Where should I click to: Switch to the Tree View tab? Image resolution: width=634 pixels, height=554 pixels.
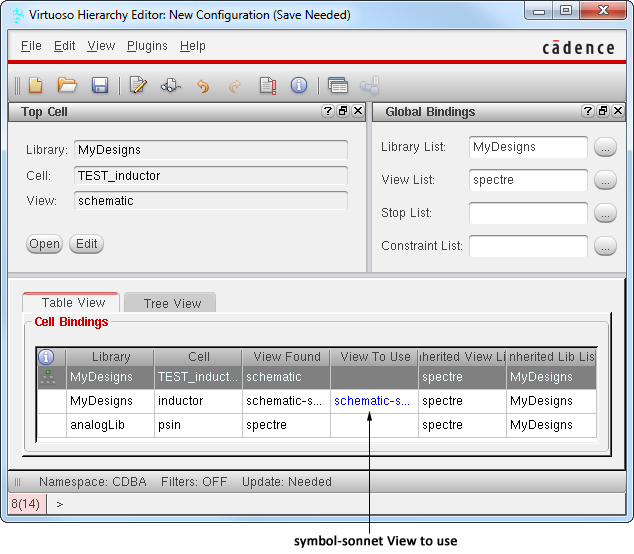(172, 304)
